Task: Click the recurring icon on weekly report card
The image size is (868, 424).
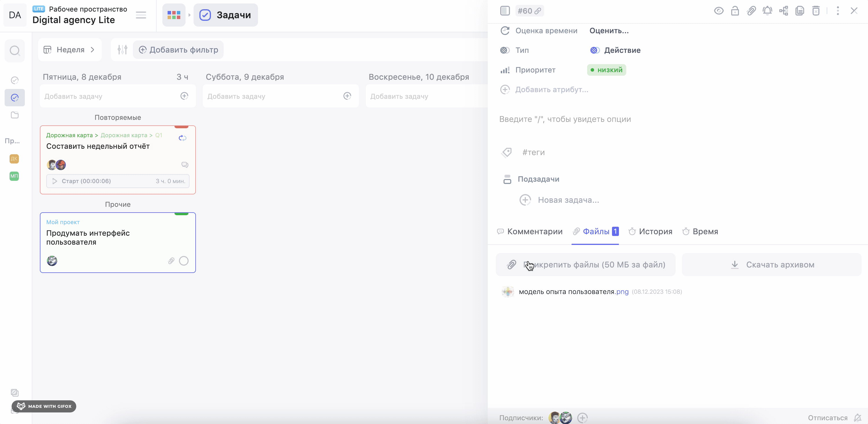Action: coord(183,138)
